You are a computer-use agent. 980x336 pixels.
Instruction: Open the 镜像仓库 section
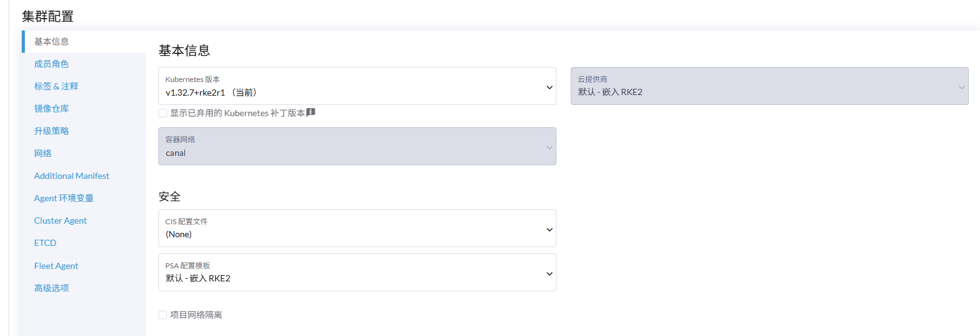[x=52, y=109]
